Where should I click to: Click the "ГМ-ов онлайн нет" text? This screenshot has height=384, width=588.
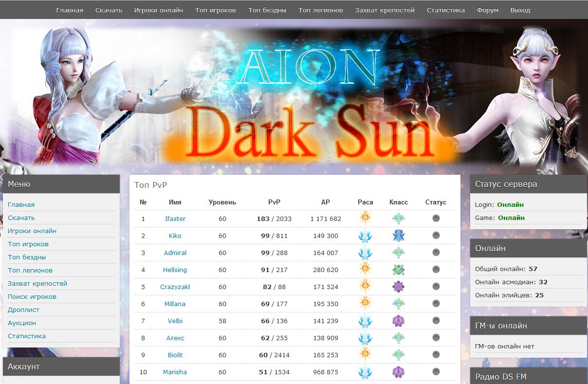click(x=505, y=346)
